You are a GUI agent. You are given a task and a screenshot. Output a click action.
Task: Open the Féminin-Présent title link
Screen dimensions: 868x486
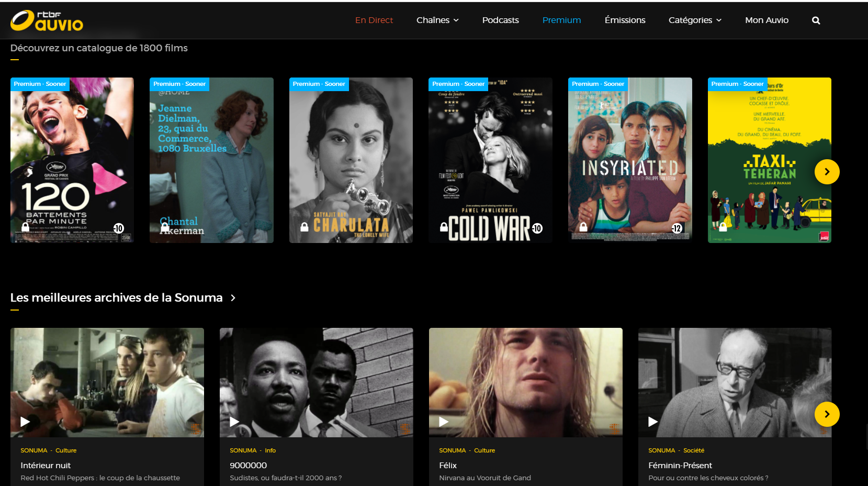point(680,466)
